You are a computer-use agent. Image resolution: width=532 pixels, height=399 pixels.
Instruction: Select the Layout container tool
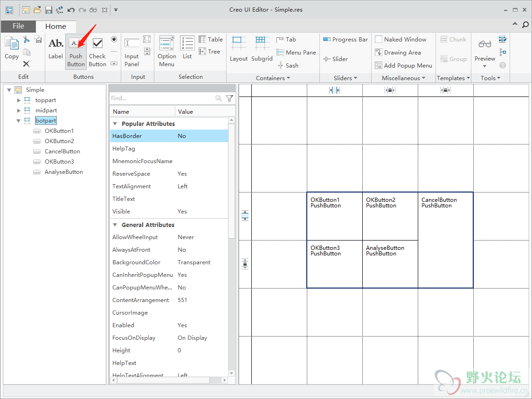point(239,49)
